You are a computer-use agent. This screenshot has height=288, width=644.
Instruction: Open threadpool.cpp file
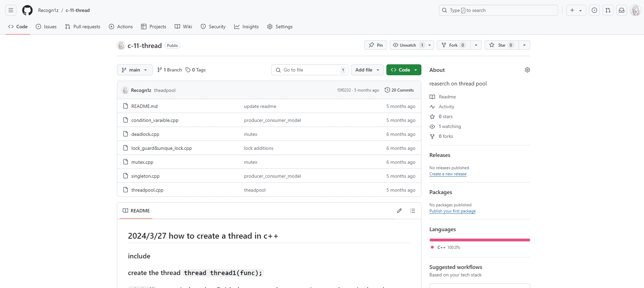click(147, 190)
